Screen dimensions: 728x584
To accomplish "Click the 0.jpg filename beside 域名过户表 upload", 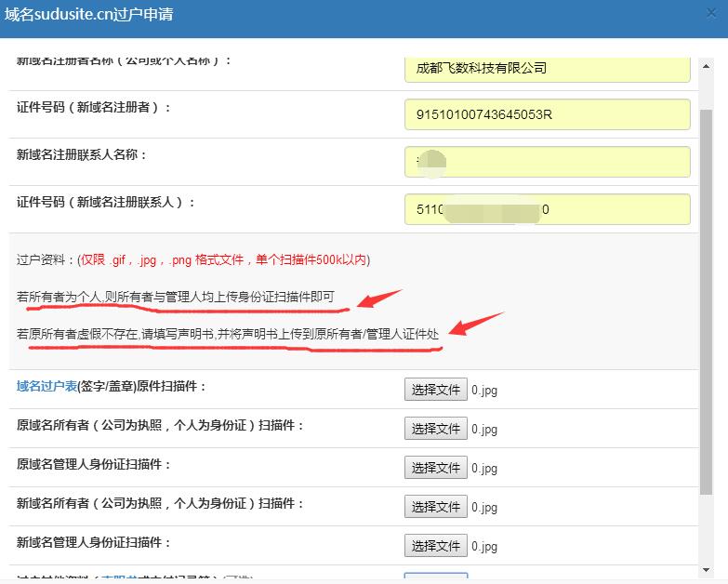I will pyautogui.click(x=484, y=391).
